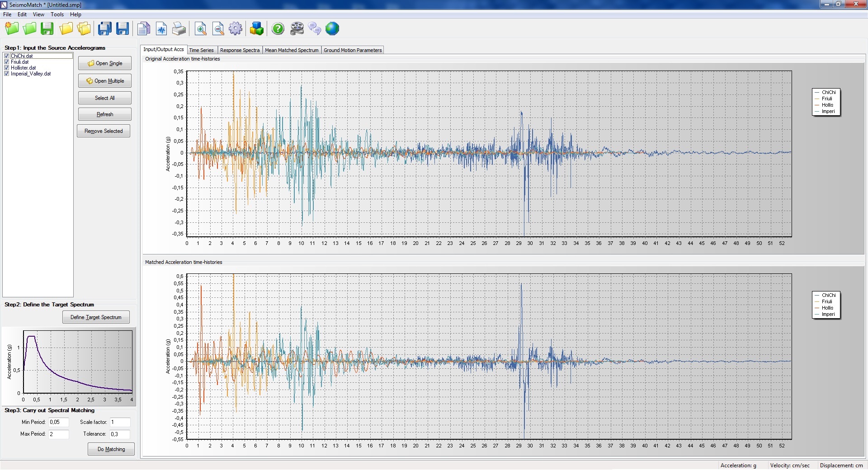This screenshot has height=470, width=868.
Task: Click the new project icon with starburst
Action: (x=12, y=29)
